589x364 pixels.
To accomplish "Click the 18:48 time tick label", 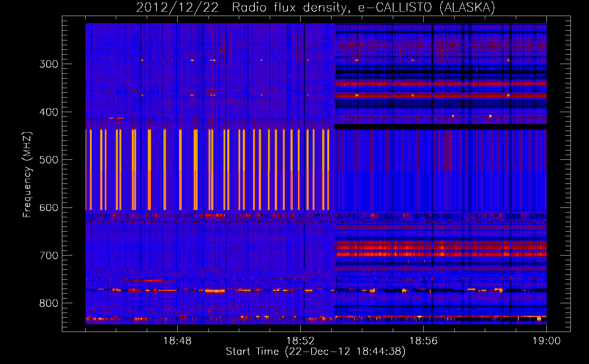I will tap(177, 341).
